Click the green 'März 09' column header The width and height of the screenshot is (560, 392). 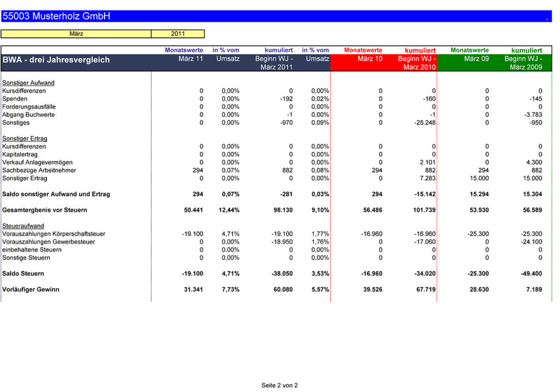point(476,59)
